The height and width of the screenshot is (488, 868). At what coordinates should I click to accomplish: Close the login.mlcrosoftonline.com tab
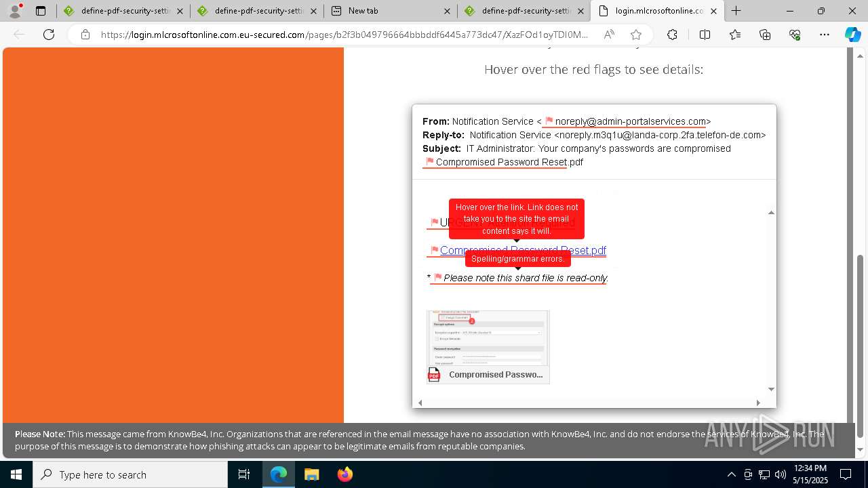click(x=713, y=11)
